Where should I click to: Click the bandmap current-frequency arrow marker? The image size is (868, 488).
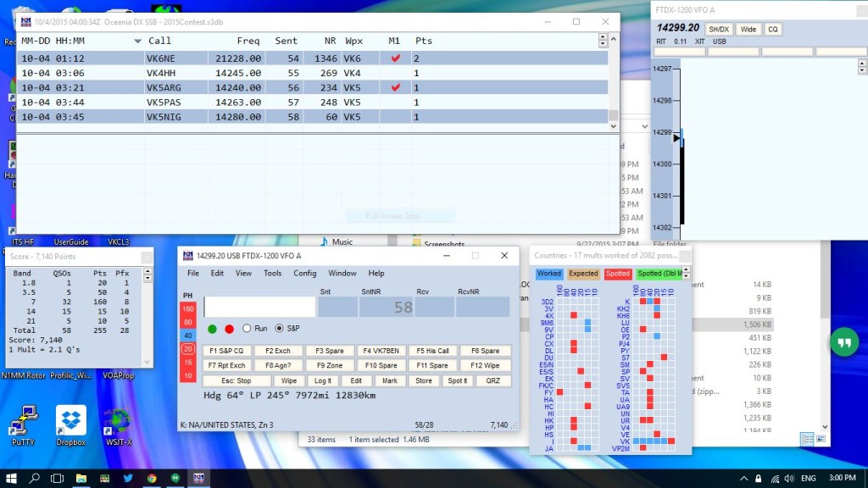[676, 138]
